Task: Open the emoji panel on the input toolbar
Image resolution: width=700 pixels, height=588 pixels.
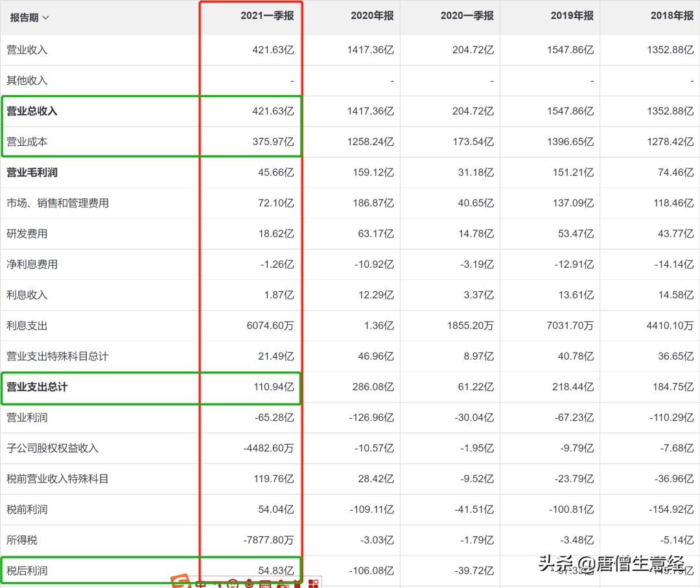Action: coord(233,583)
